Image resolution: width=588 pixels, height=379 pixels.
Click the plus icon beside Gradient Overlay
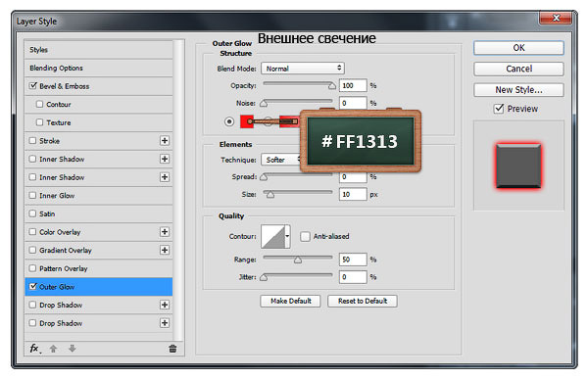(x=165, y=250)
